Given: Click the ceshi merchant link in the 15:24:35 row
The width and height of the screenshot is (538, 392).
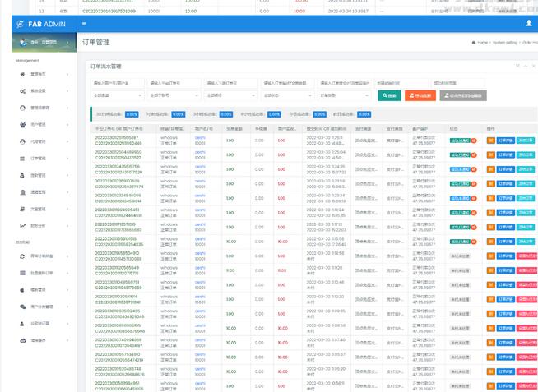Looking at the screenshot, I should click(200, 167).
